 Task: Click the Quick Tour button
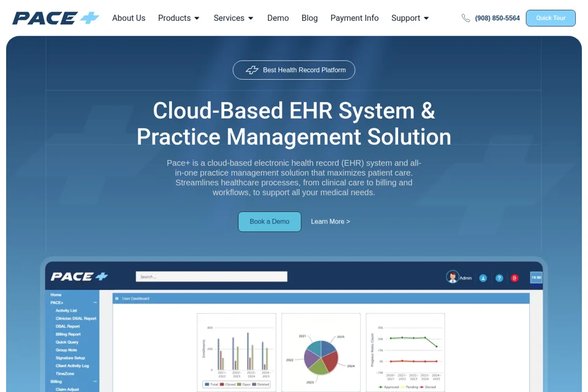551,18
